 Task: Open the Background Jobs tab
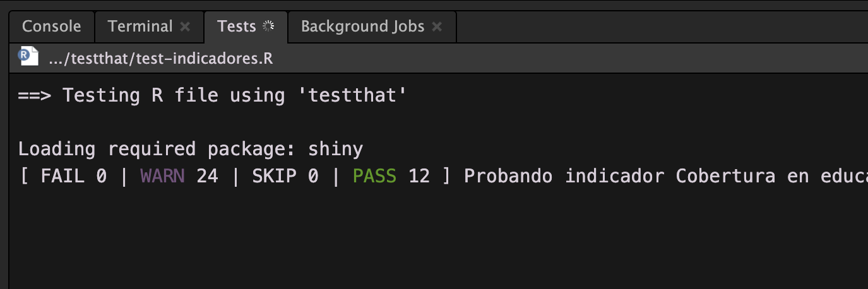coord(362,27)
